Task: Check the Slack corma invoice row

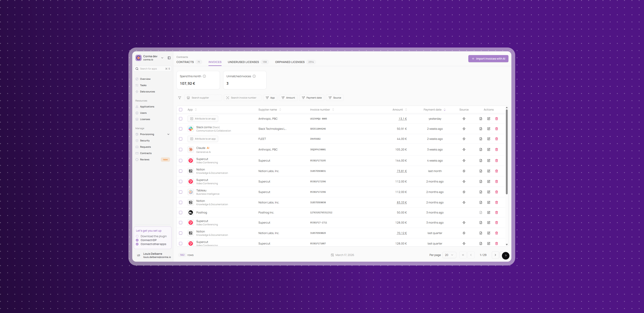Action: [x=181, y=129]
